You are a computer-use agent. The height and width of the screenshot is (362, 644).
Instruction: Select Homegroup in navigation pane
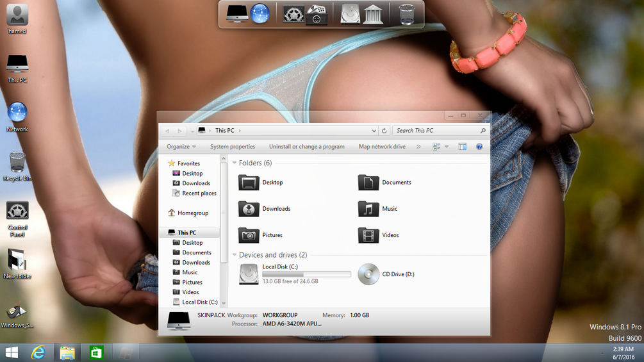[188, 213]
